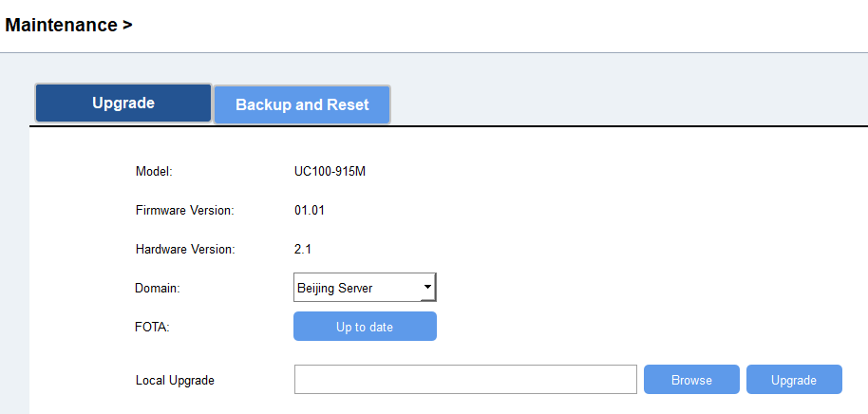Viewport: 868px width, 414px height.
Task: Select the hardware version value 2.1
Action: (303, 250)
